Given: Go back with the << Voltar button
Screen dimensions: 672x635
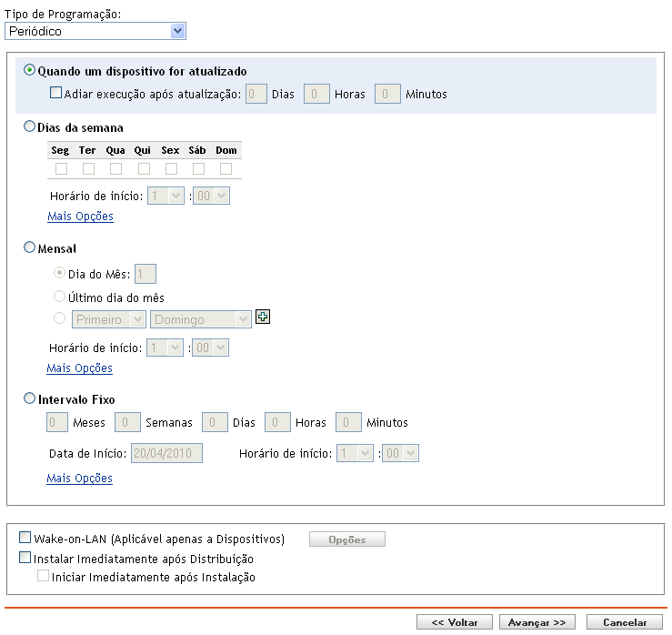Looking at the screenshot, I should point(455,622).
